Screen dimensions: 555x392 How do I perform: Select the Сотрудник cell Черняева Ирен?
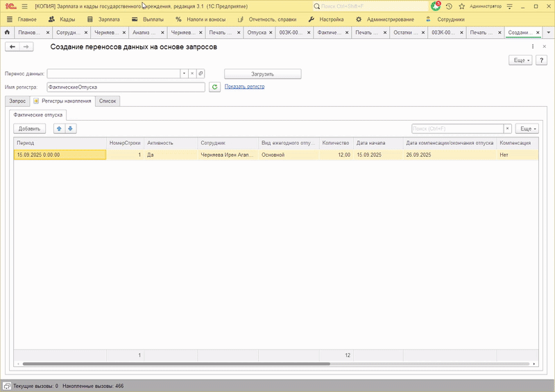(x=228, y=155)
